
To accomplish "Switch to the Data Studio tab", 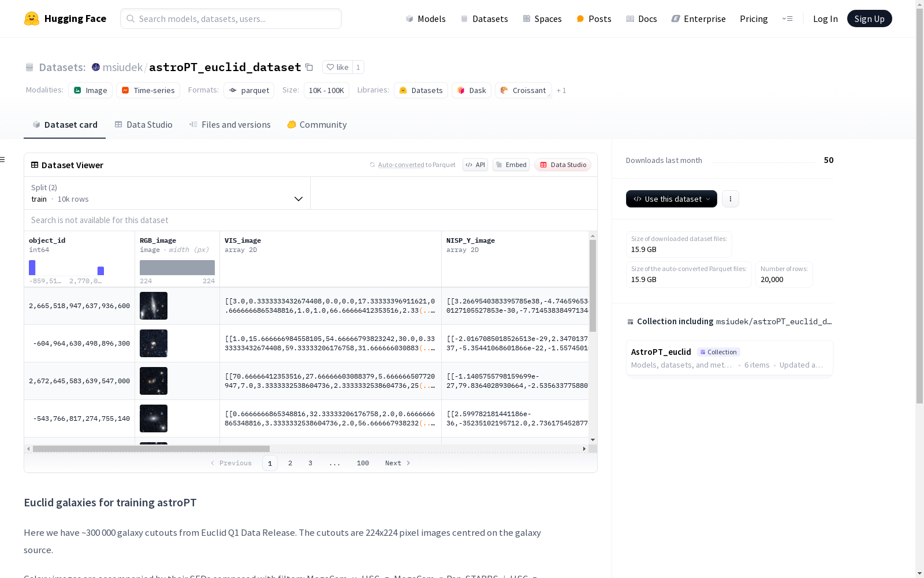I will point(144,125).
